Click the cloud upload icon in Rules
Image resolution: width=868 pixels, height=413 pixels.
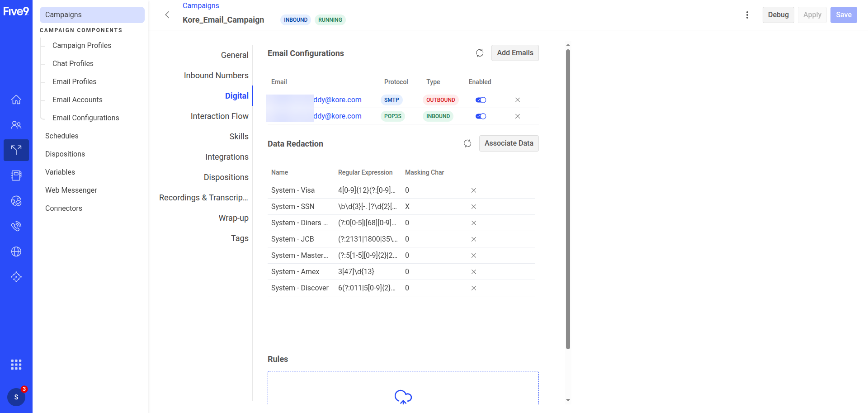coord(403,397)
